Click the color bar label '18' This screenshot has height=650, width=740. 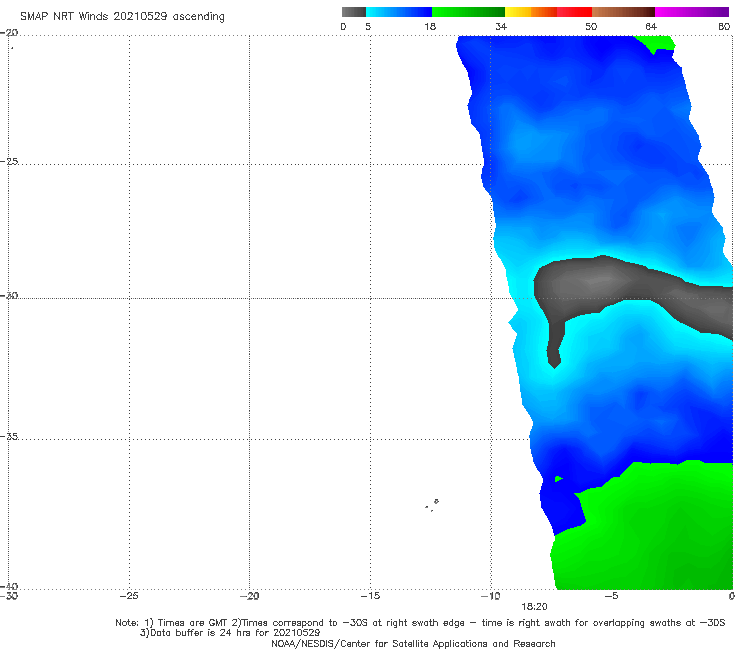pyautogui.click(x=430, y=27)
